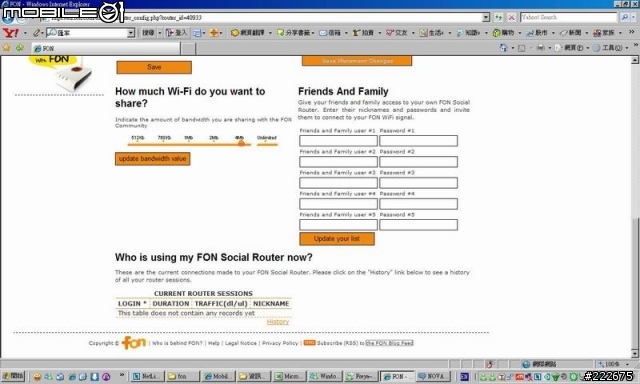Image resolution: width=640 pixels, height=384 pixels.
Task: Focus the Friends and Family user #3 field
Action: 338,183
